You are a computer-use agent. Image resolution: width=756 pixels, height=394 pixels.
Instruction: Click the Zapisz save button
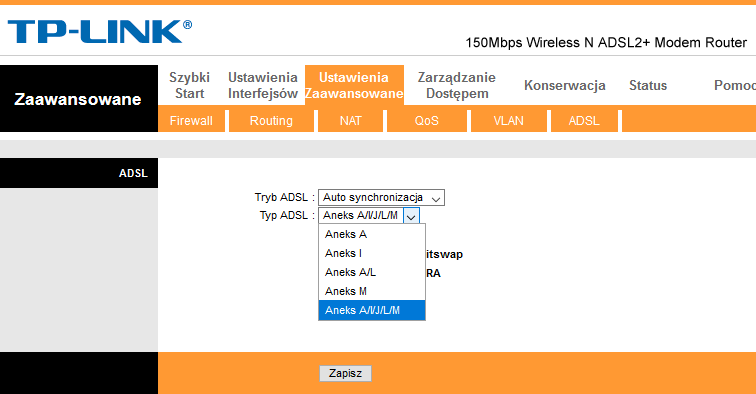click(x=345, y=373)
